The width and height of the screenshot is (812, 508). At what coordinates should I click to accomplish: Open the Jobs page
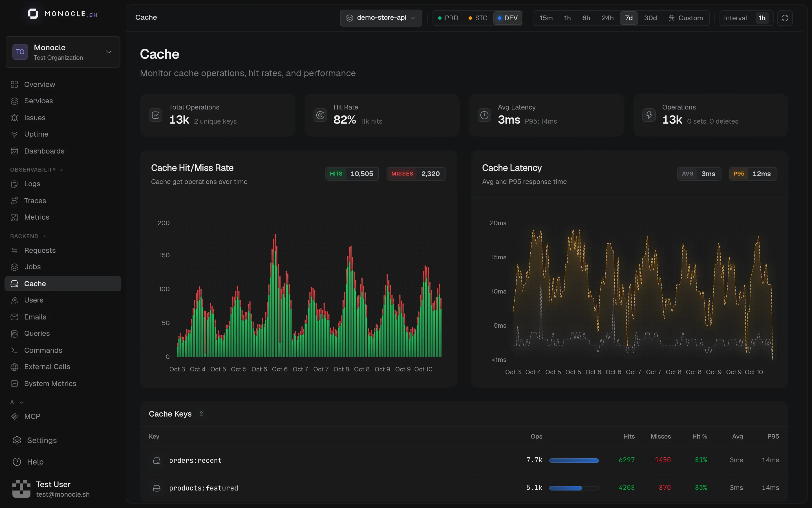click(63, 267)
